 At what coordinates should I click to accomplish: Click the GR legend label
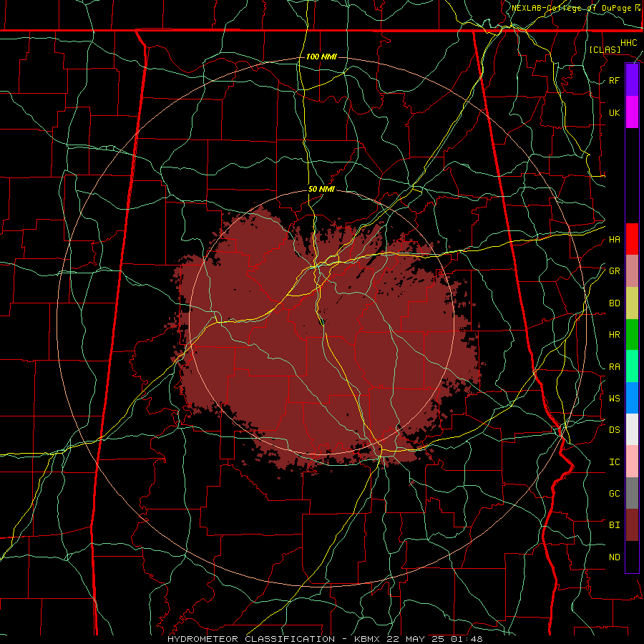(614, 271)
